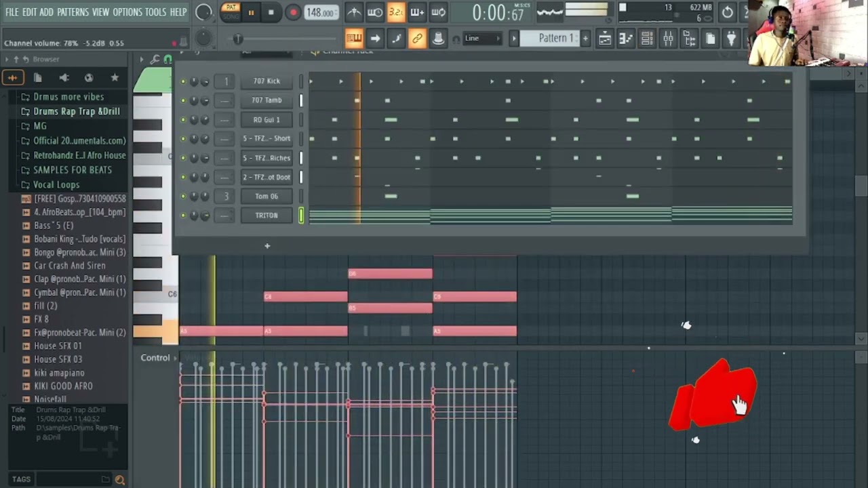Image resolution: width=868 pixels, height=488 pixels.
Task: Select the TRITON channel button
Action: pyautogui.click(x=267, y=216)
